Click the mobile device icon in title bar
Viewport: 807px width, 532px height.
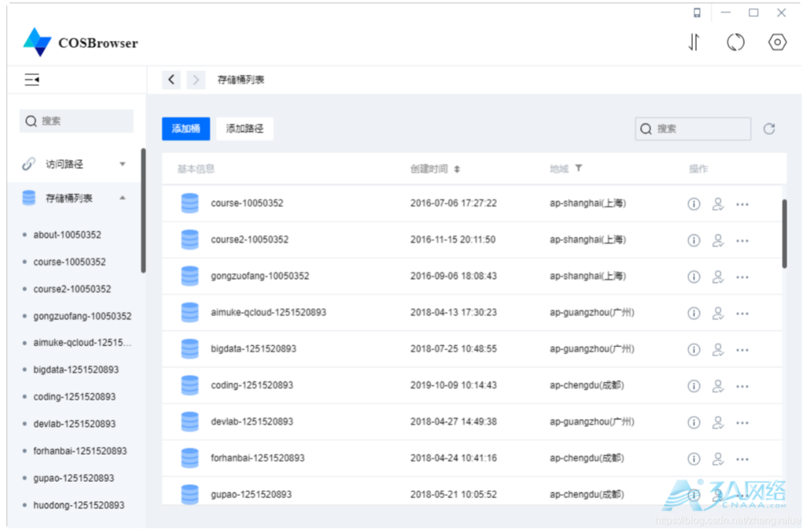[697, 13]
